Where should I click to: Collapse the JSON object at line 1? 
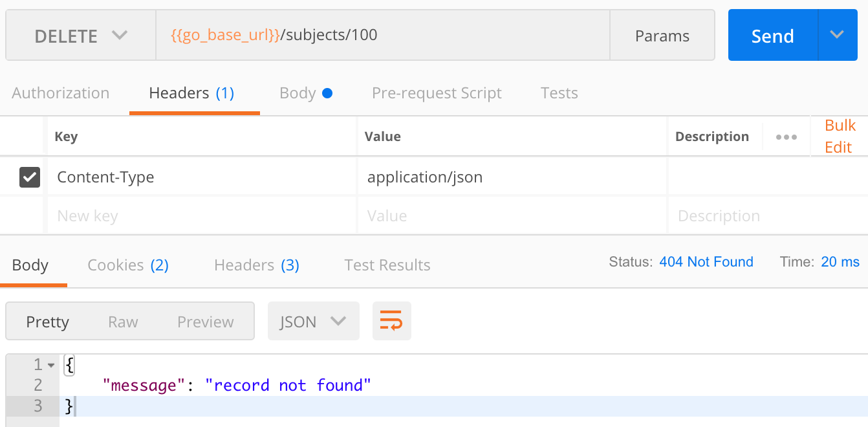[52, 366]
